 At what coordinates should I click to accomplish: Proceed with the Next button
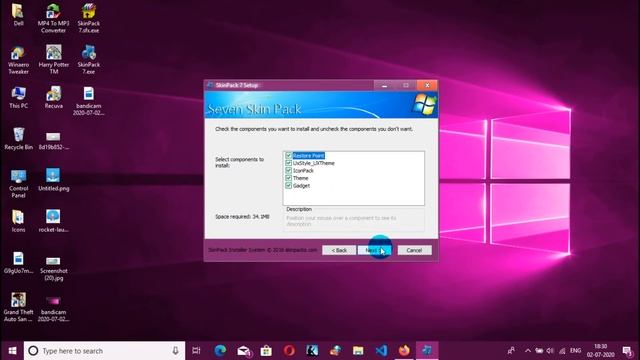[374, 250]
